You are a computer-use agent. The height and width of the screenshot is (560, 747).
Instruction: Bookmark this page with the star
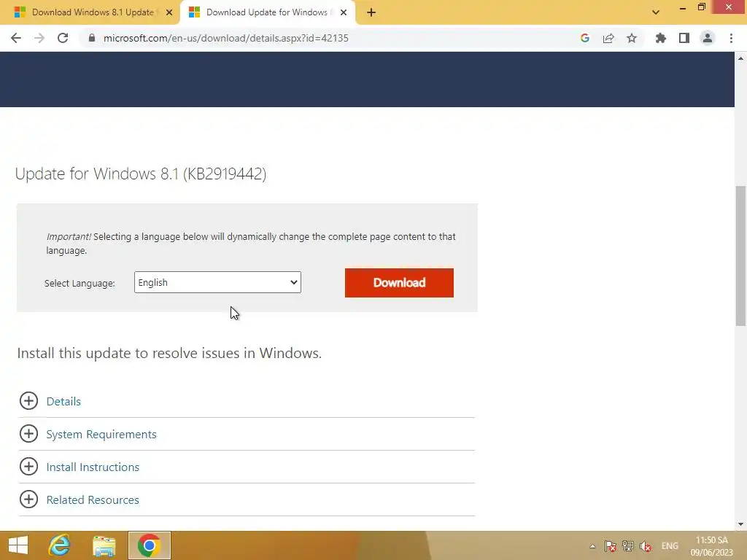(632, 38)
